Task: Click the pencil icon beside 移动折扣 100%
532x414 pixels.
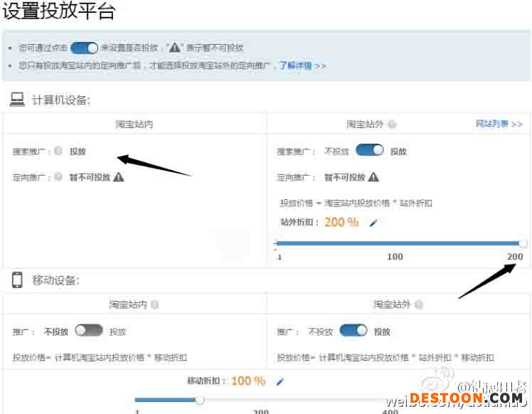Action: point(280,381)
